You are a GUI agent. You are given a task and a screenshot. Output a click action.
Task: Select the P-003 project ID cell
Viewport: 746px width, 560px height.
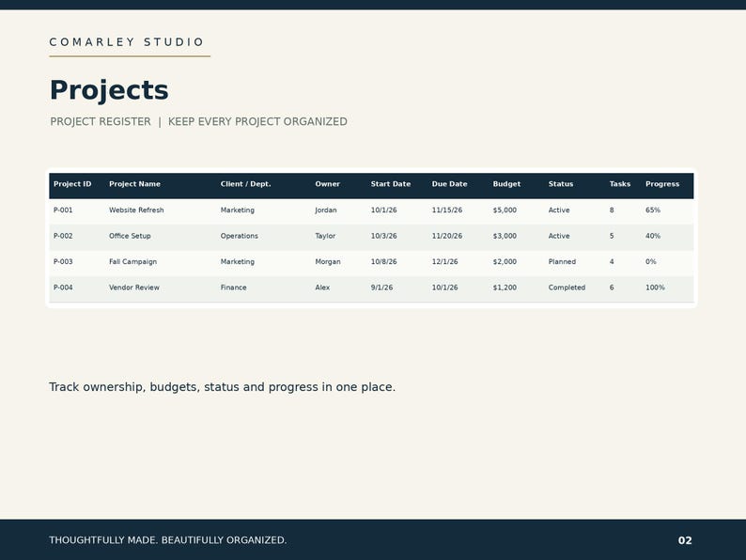(x=63, y=262)
